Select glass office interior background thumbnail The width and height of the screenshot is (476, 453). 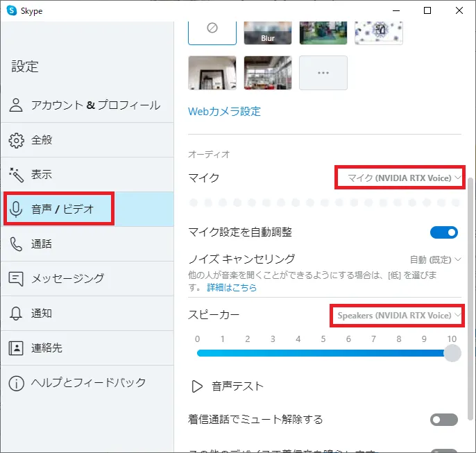tap(268, 73)
